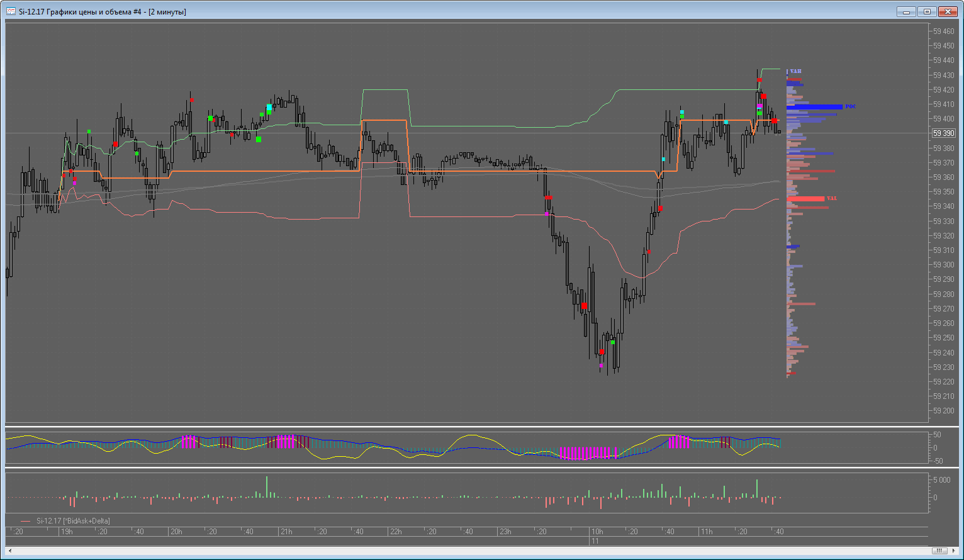The image size is (964, 560).
Task: Click price scale value 59 430
Action: pos(943,75)
